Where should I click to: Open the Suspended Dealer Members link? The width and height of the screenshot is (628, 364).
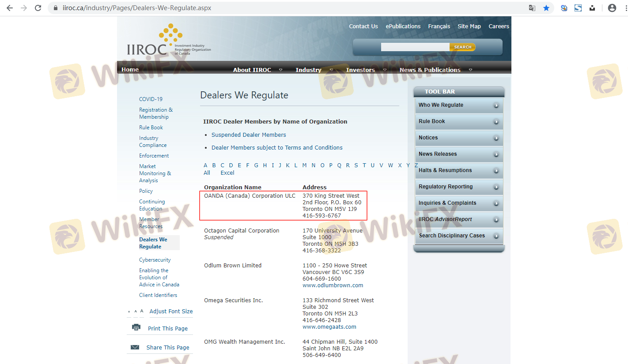point(249,135)
